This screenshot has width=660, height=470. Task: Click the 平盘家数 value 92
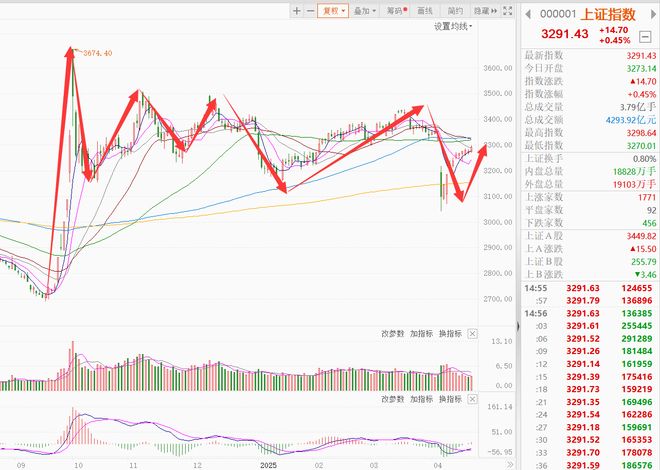(x=652, y=210)
